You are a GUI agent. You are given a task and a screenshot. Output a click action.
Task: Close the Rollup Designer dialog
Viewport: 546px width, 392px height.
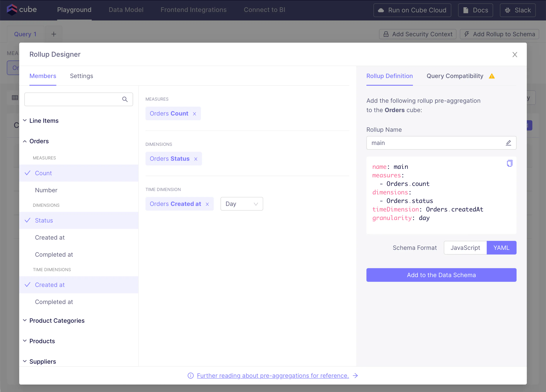click(515, 55)
